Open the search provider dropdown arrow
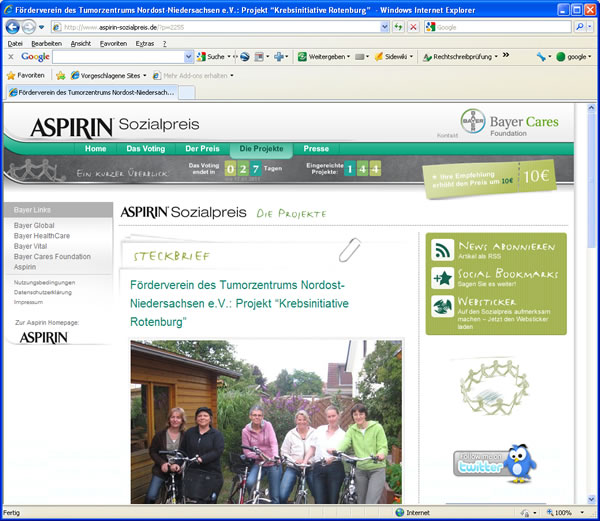 [x=590, y=27]
